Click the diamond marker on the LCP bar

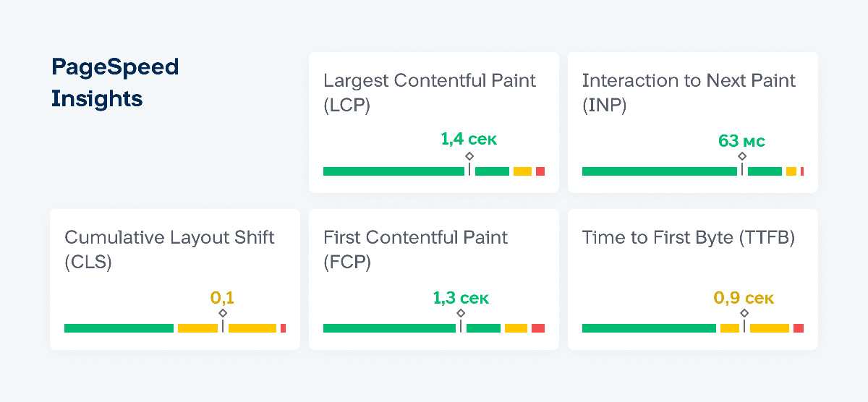[x=469, y=156]
